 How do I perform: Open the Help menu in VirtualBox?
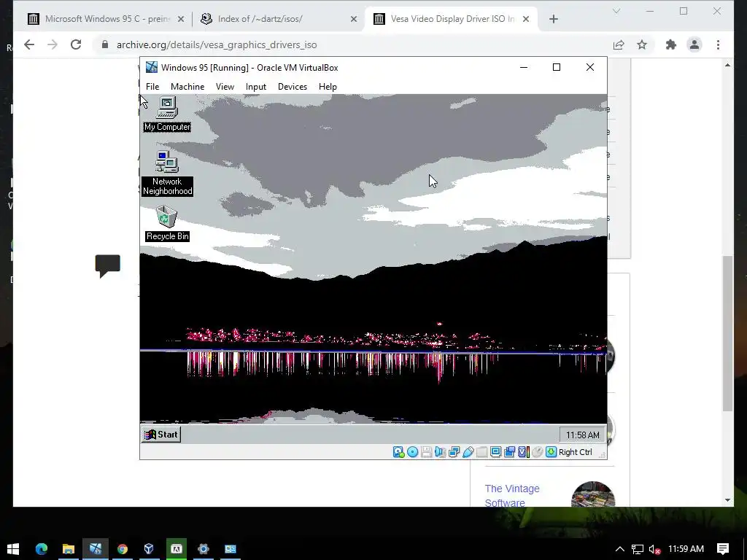coord(328,87)
